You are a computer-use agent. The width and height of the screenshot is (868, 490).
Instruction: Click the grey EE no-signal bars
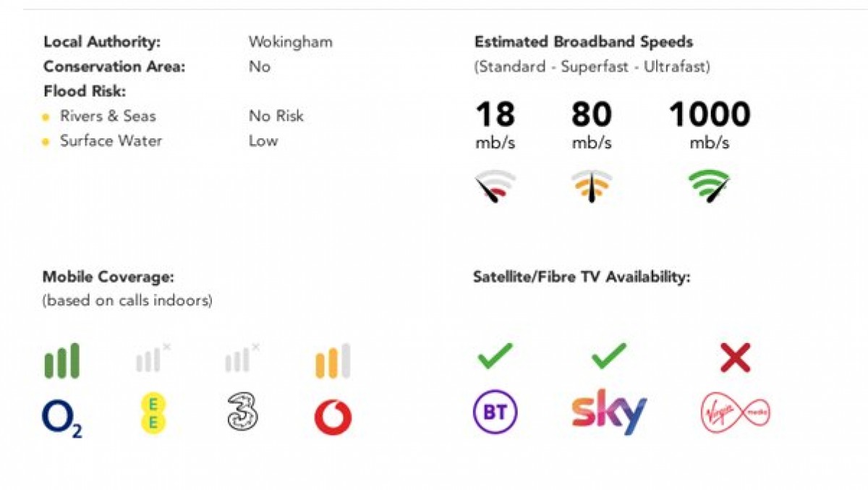(x=153, y=358)
